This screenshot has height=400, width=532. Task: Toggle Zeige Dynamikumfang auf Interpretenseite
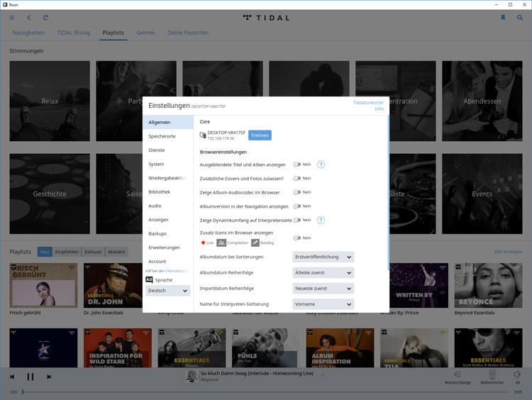(297, 220)
